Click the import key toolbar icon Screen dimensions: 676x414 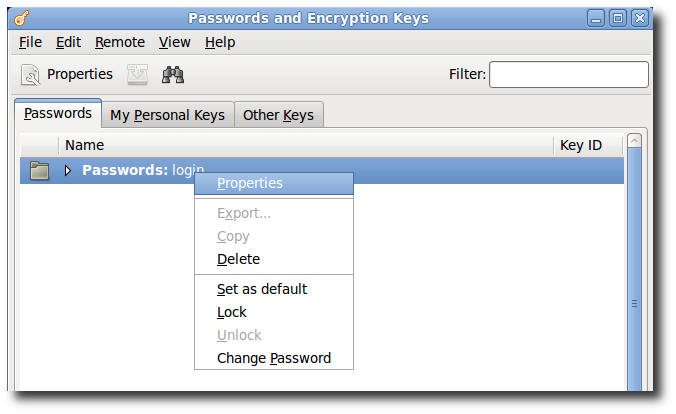[x=138, y=75]
